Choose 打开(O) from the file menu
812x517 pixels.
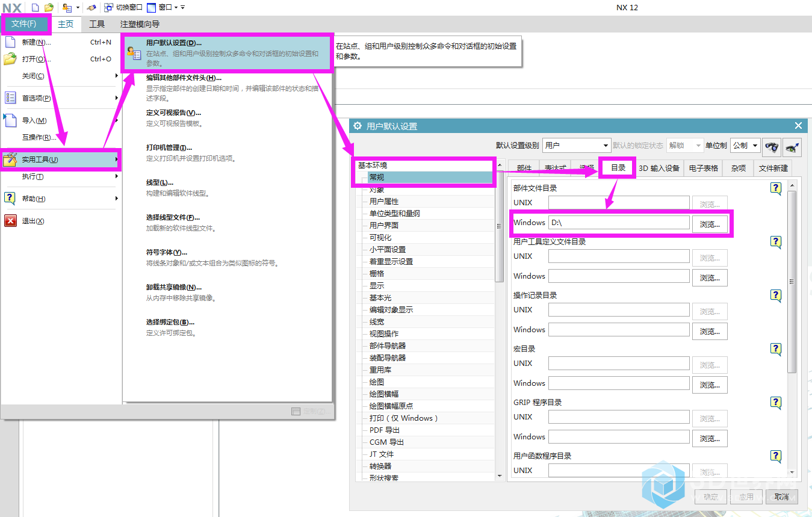[x=60, y=59]
